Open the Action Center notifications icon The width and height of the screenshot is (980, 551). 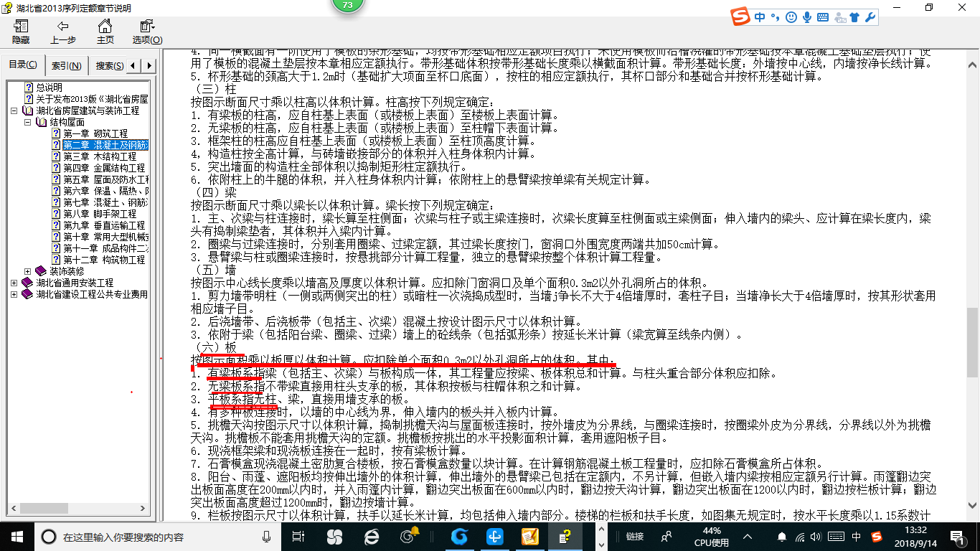[956, 537]
